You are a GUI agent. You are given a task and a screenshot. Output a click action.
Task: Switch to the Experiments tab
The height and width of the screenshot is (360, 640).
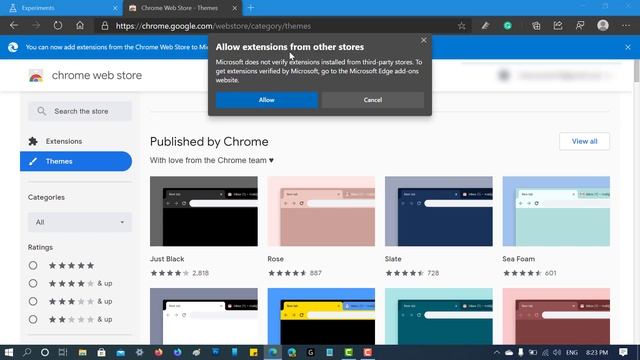[61, 8]
